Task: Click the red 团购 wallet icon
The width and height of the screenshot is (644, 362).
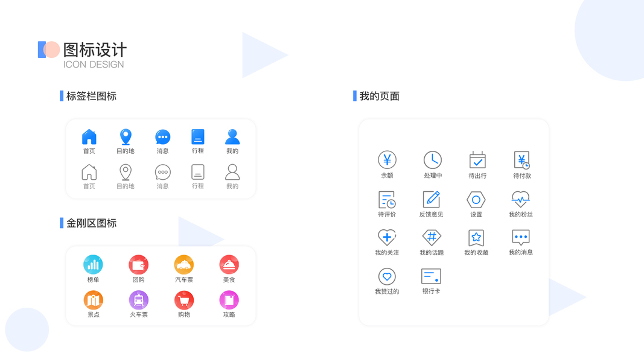Action: click(138, 265)
